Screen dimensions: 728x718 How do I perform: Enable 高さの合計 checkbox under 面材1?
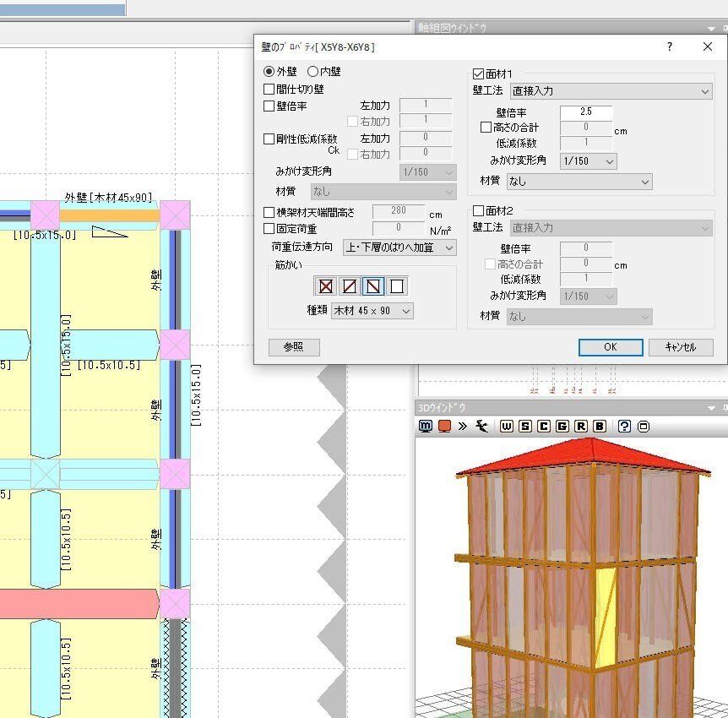pyautogui.click(x=486, y=128)
